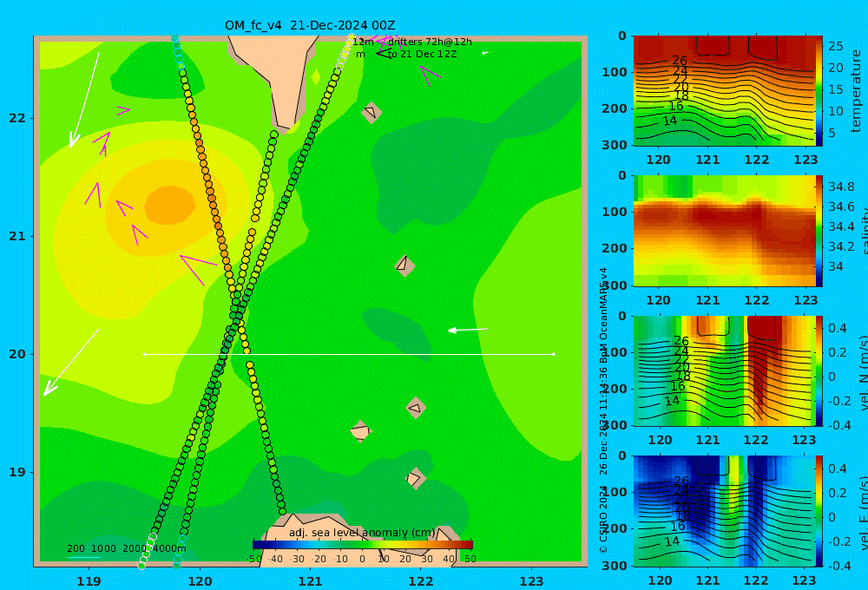The height and width of the screenshot is (590, 868).
Task: Click longitude tick label 123 on the main map
Action: pos(531,581)
